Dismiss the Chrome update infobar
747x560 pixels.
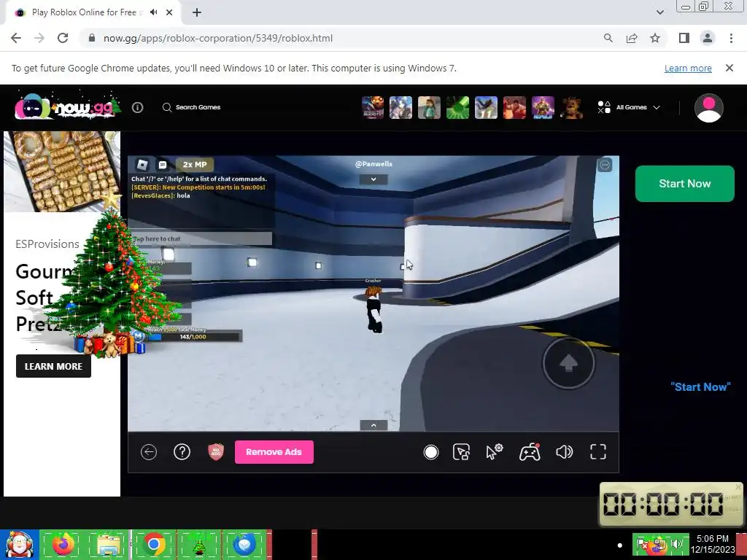coord(729,68)
